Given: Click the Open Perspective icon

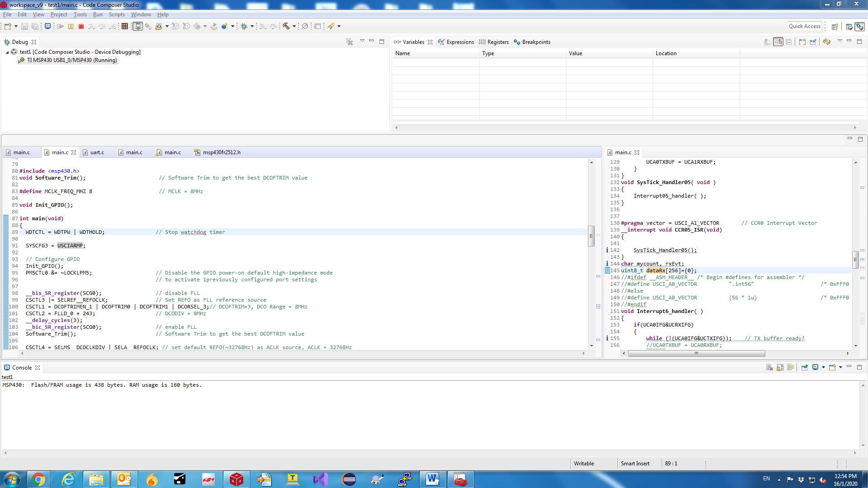Looking at the screenshot, I should coord(835,27).
